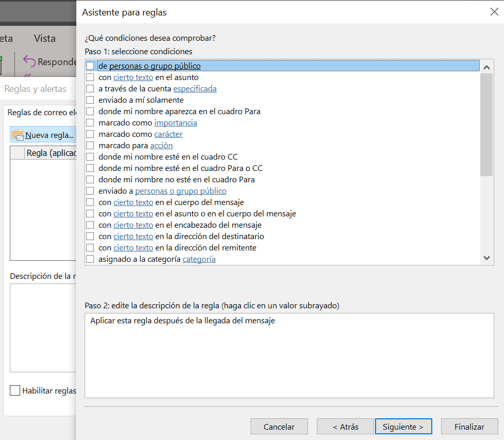This screenshot has height=440, width=504.
Task: Proceed with the 'Siguiente >' button
Action: click(x=403, y=427)
